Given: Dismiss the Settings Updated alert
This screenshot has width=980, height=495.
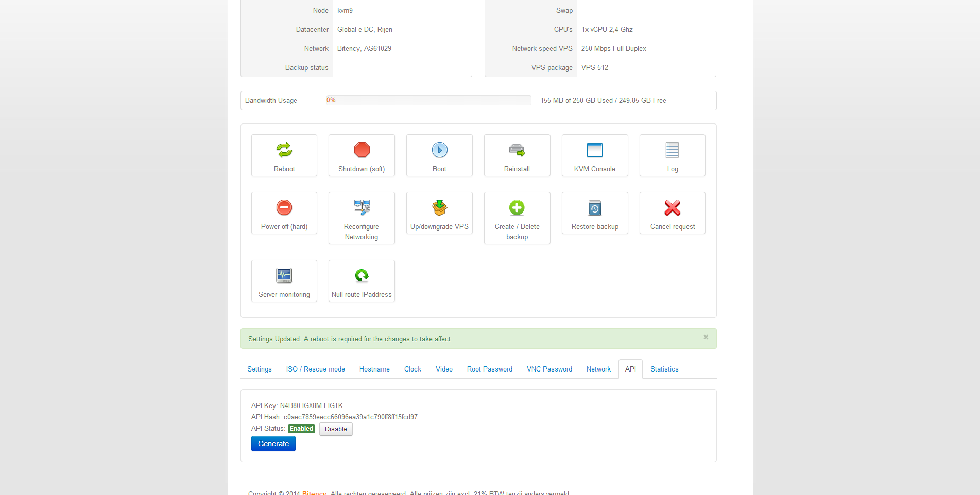Looking at the screenshot, I should pyautogui.click(x=706, y=337).
